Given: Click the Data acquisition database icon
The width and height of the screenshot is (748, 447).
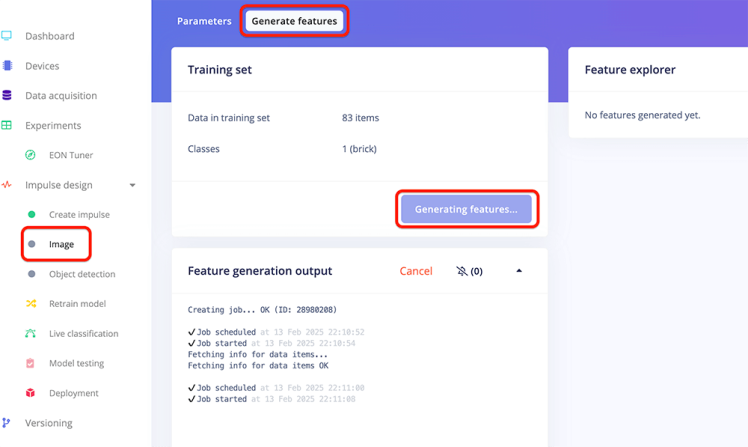Looking at the screenshot, I should [x=7, y=96].
